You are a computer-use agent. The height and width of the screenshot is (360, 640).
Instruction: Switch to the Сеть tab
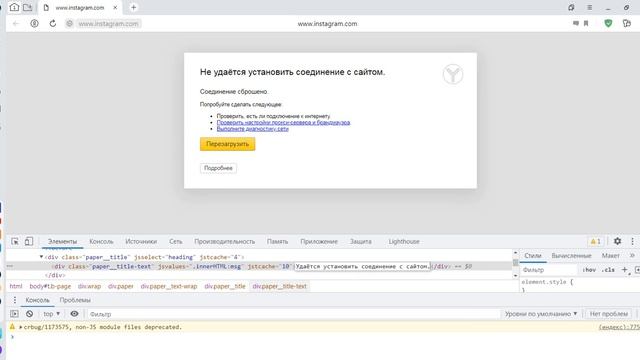(x=176, y=241)
